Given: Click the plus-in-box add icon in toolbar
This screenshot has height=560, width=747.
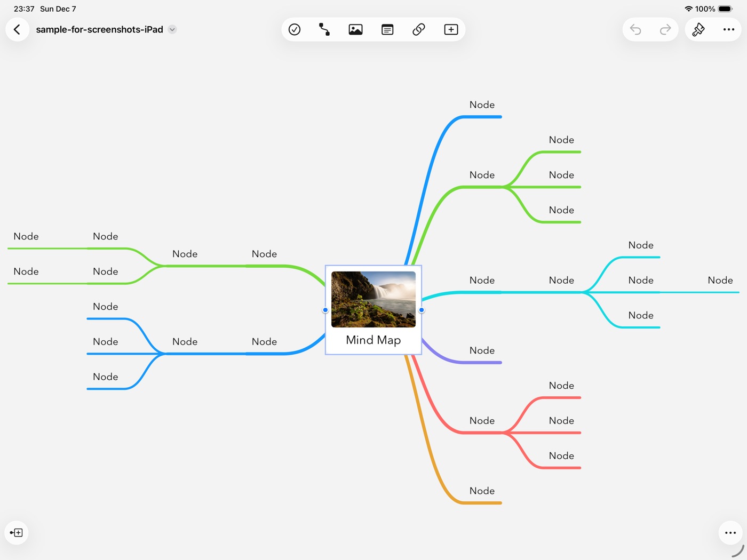Looking at the screenshot, I should coord(451,29).
